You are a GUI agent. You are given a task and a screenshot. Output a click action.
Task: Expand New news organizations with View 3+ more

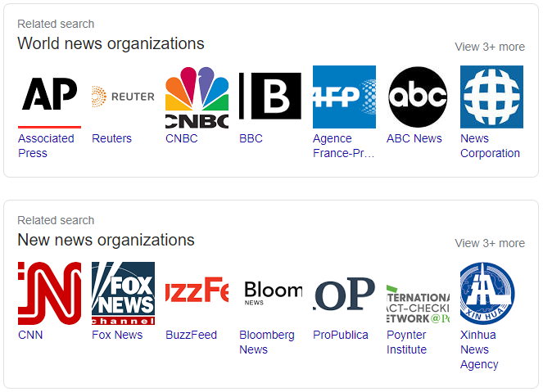tap(490, 243)
